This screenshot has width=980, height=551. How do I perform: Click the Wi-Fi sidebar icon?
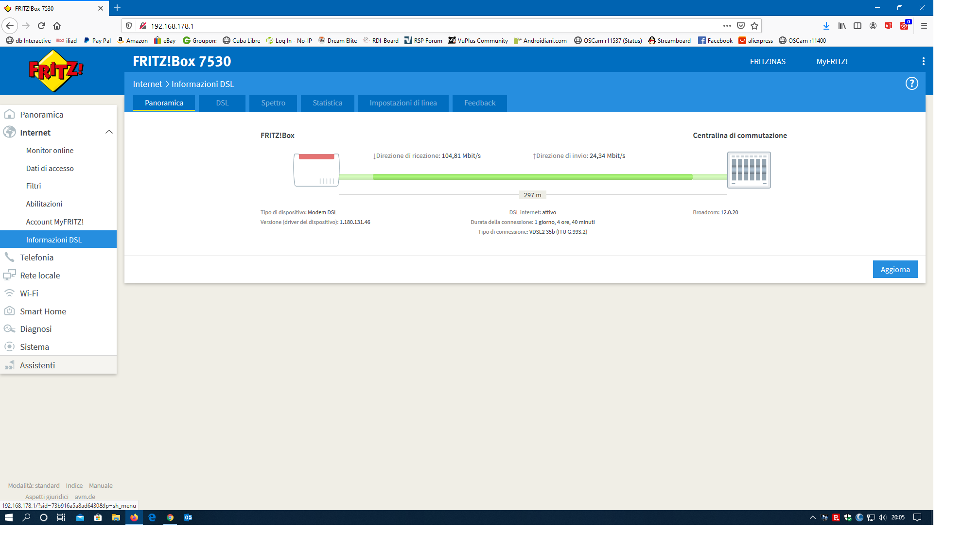pyautogui.click(x=9, y=293)
